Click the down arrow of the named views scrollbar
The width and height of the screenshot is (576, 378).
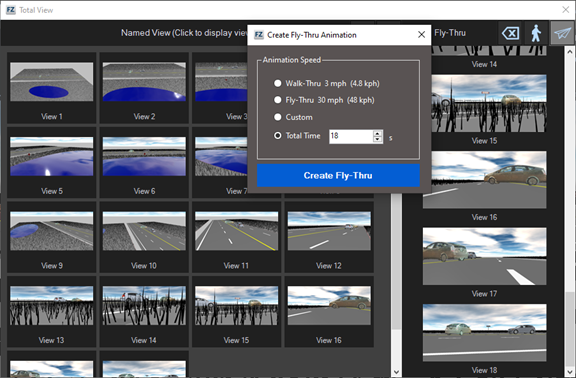396,372
